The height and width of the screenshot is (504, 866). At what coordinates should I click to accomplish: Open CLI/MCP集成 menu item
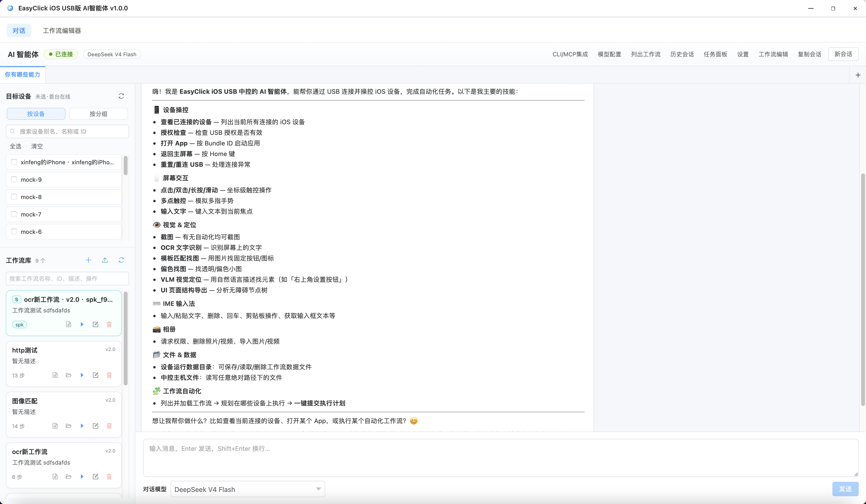point(570,54)
